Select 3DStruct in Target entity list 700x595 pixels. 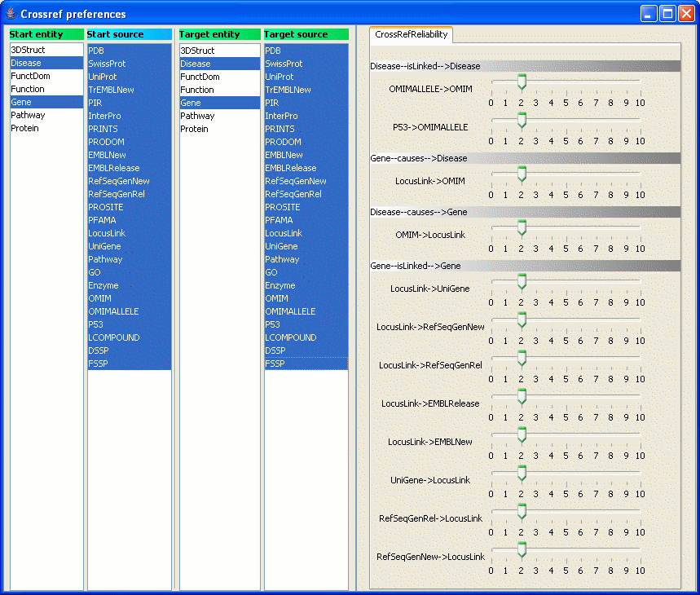(220, 51)
